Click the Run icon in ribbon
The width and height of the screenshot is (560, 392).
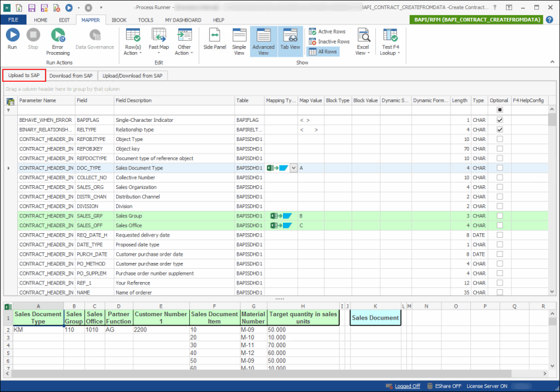(13, 35)
